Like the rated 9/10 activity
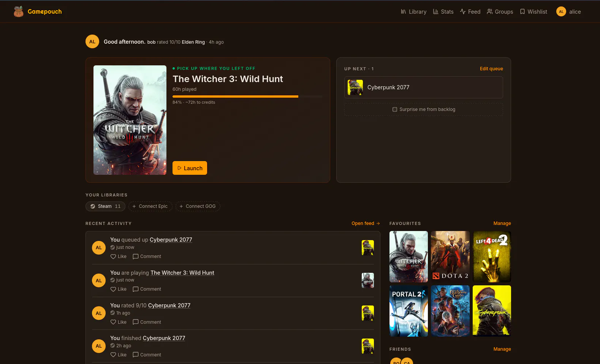Image resolution: width=600 pixels, height=364 pixels. [x=119, y=322]
